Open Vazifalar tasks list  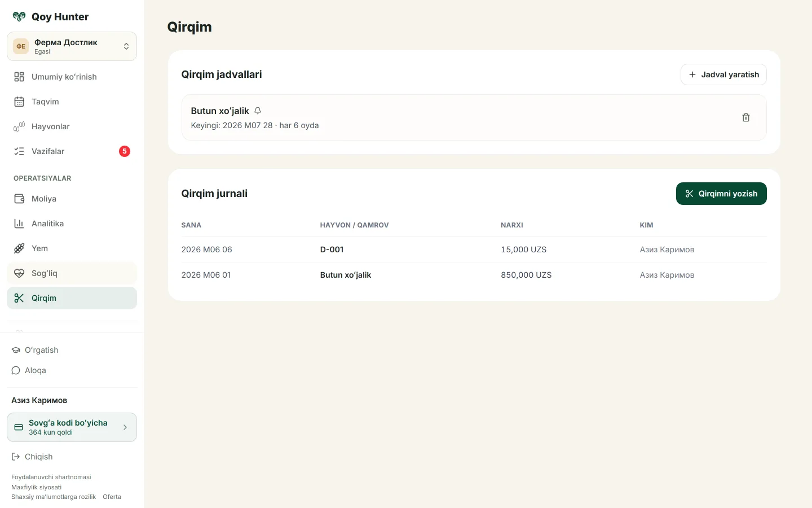72,151
